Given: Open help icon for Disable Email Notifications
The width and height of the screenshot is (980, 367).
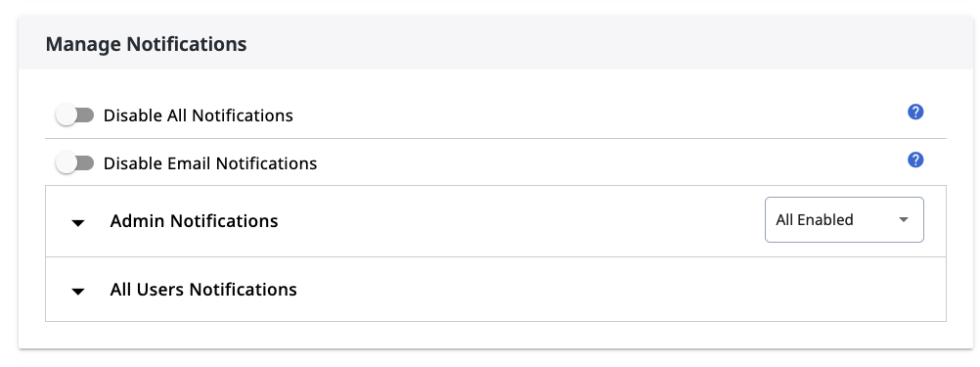Looking at the screenshot, I should (915, 161).
